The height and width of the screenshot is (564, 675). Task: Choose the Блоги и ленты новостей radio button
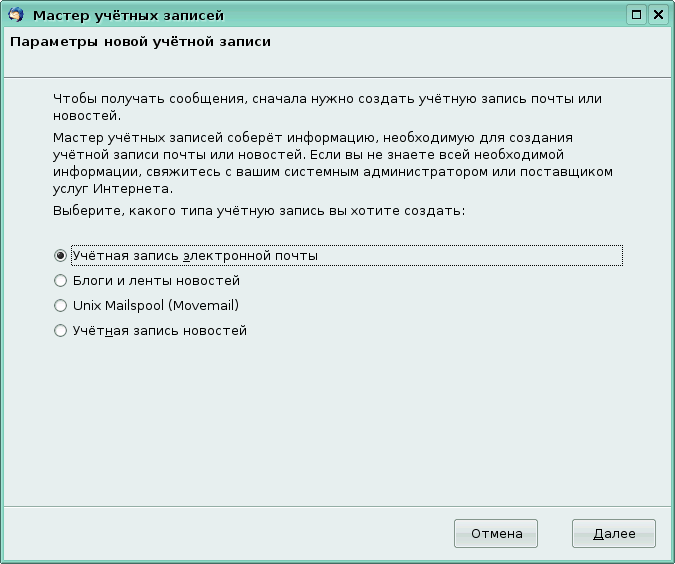click(61, 281)
